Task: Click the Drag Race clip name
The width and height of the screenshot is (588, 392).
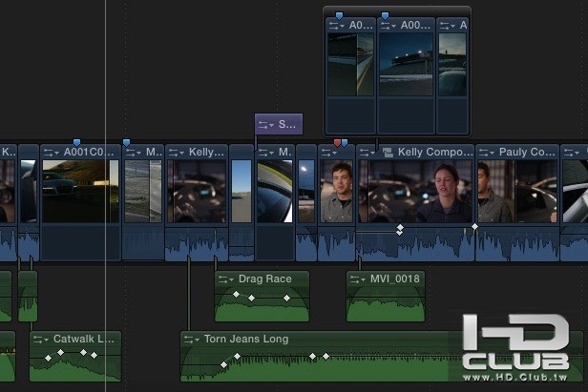Action: pos(264,279)
